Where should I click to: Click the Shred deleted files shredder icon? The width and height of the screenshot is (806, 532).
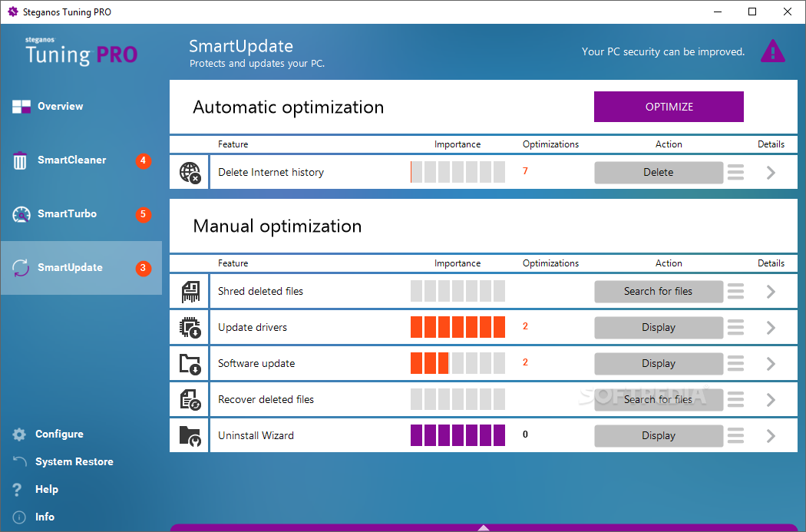coord(190,292)
